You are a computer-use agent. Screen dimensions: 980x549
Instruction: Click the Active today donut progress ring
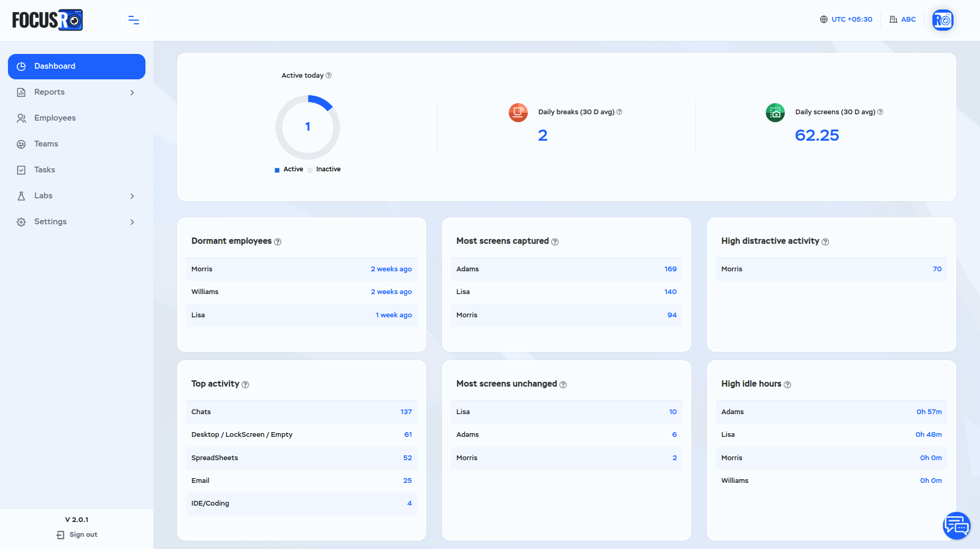(x=319, y=102)
